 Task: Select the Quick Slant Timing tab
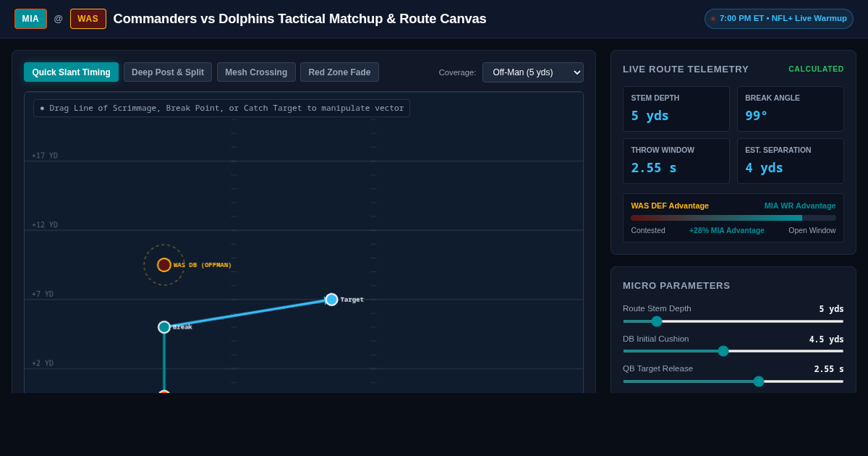coord(71,72)
